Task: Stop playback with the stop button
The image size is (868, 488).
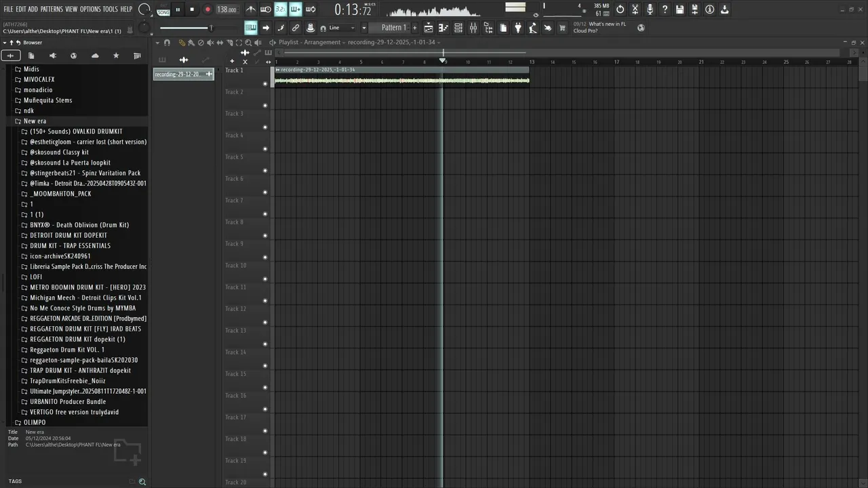Action: (x=192, y=9)
